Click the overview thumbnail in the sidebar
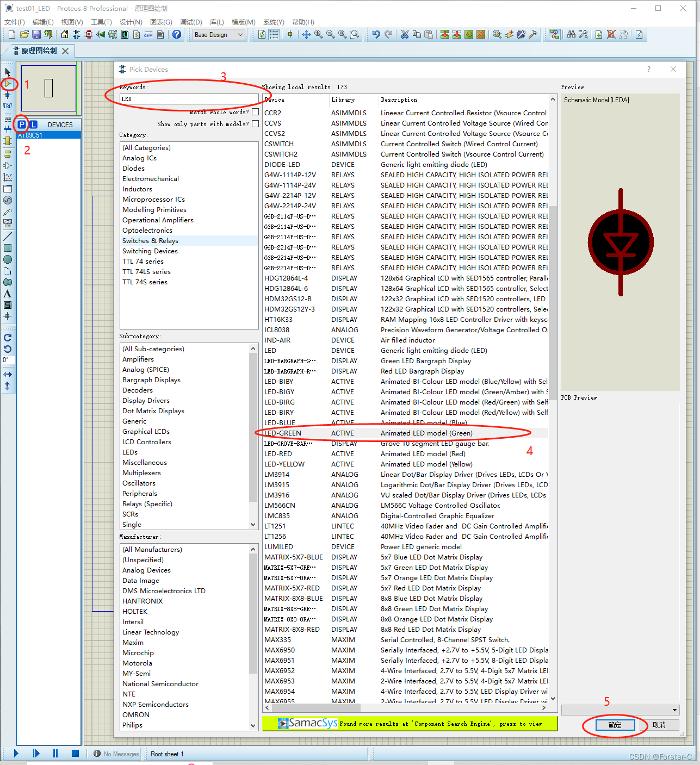Image resolution: width=700 pixels, height=765 pixels. tap(48, 88)
